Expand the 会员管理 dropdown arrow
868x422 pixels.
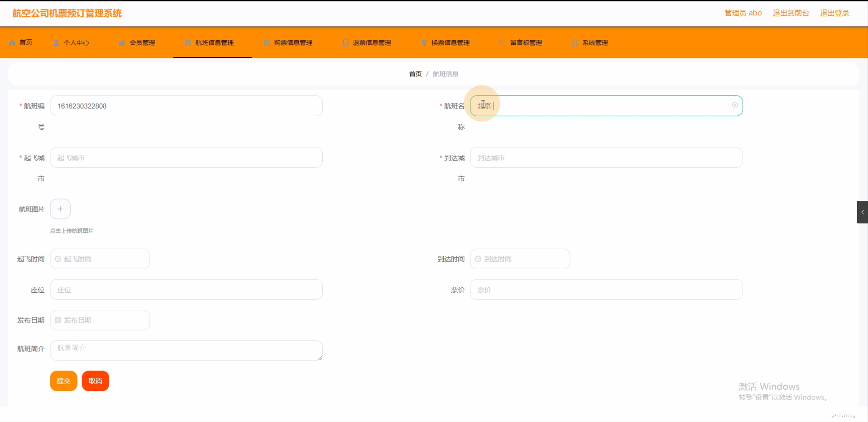tap(162, 43)
